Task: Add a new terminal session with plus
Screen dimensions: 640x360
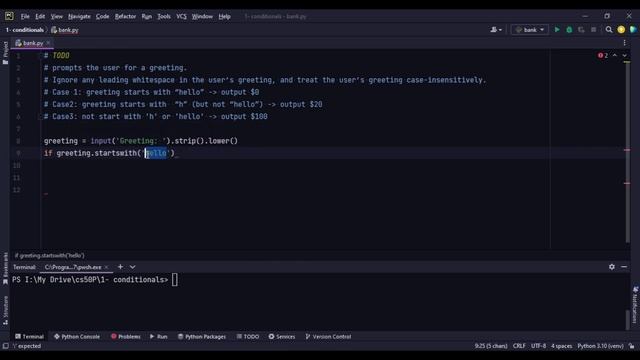Action: (x=120, y=267)
